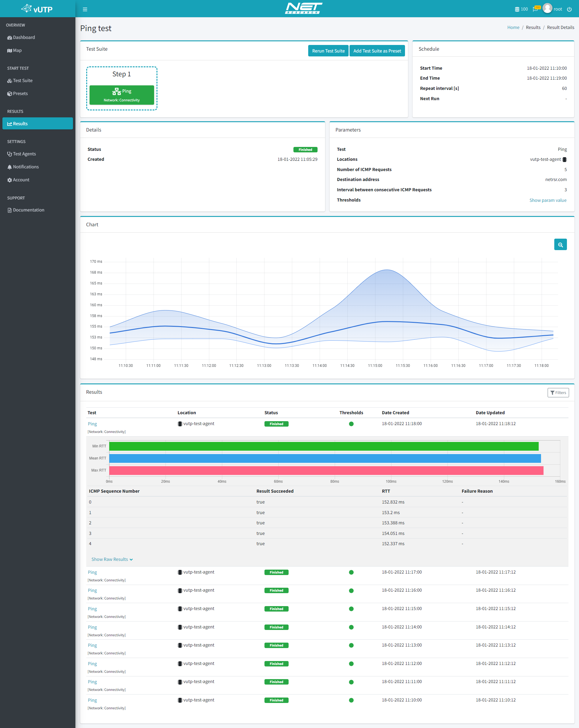Image resolution: width=579 pixels, height=728 pixels.
Task: Expand the Ping result at 11:16:00
Action: pyautogui.click(x=92, y=590)
